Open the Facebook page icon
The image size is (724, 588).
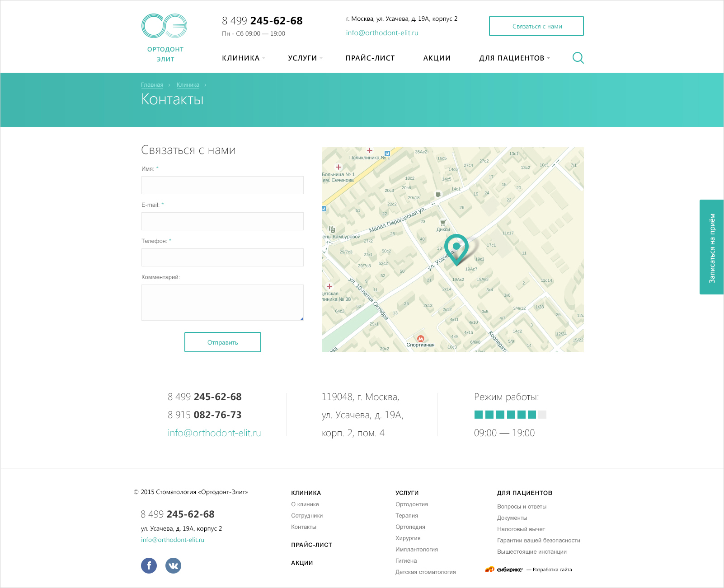tap(149, 565)
